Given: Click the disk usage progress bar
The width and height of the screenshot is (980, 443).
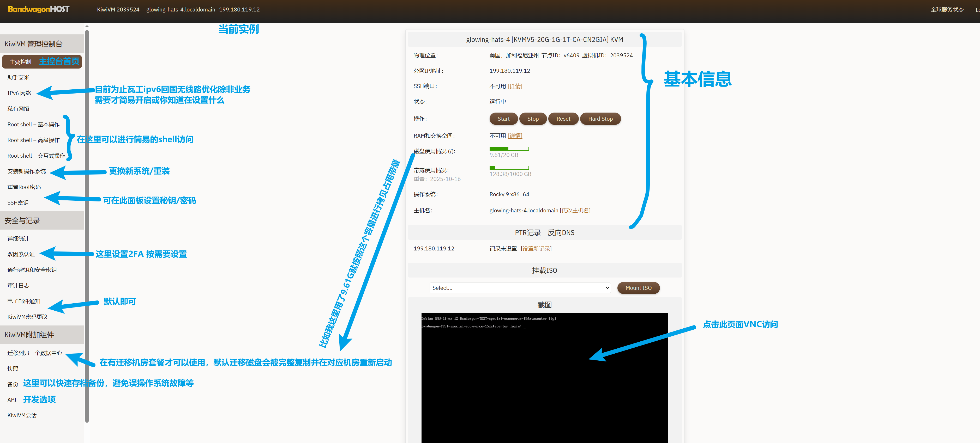Looking at the screenshot, I should [509, 149].
